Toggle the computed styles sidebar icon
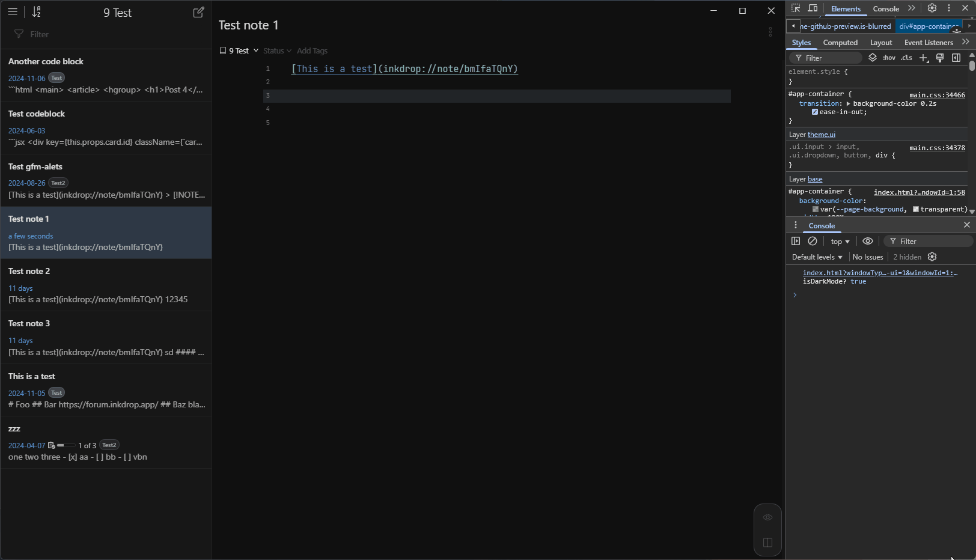Viewport: 976px width, 560px height. point(956,58)
